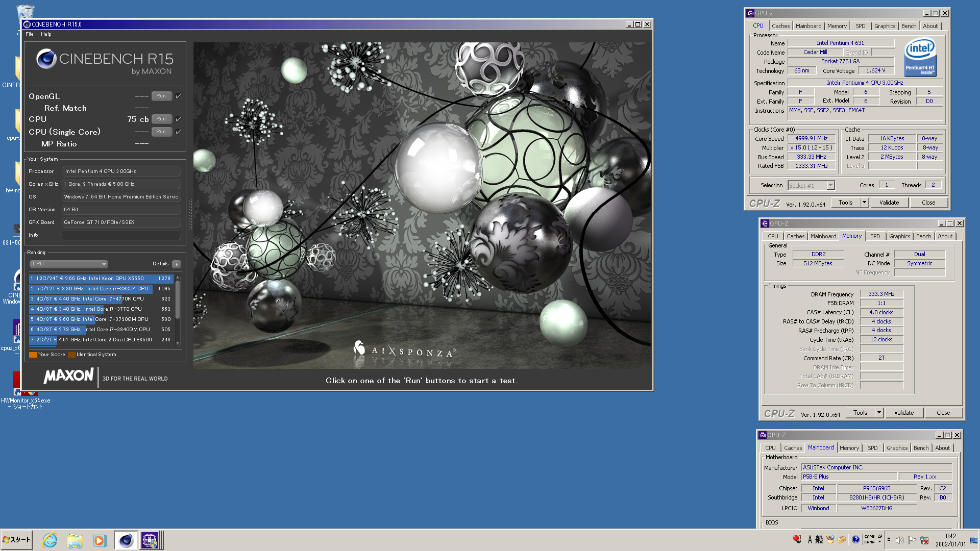This screenshot has width=980, height=551.
Task: Click the top CPU-Z window title icon
Action: 750,13
